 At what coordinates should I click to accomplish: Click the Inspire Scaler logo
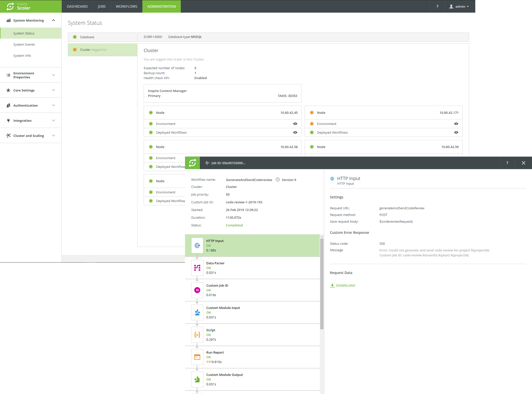click(19, 6)
